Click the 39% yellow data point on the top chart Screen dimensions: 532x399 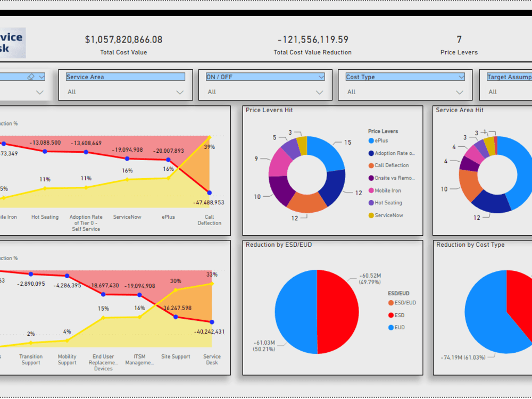point(209,138)
